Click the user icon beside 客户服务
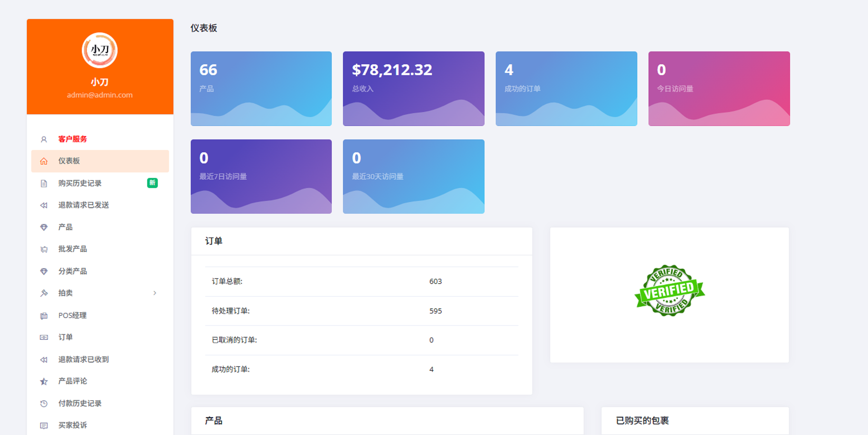 [x=44, y=139]
